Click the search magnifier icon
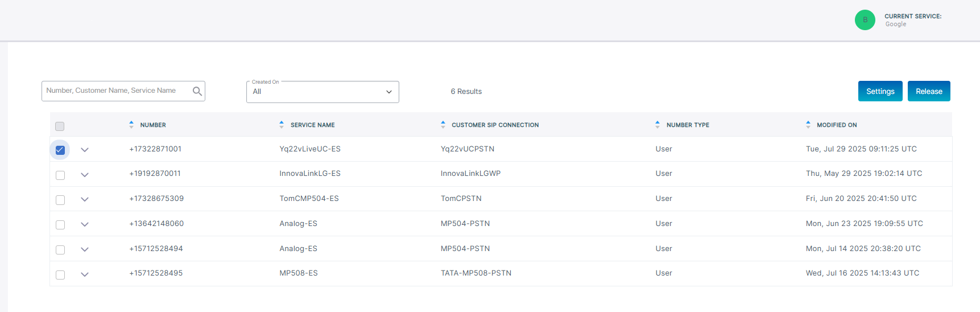Screen dimensions: 980x312 click(x=197, y=91)
